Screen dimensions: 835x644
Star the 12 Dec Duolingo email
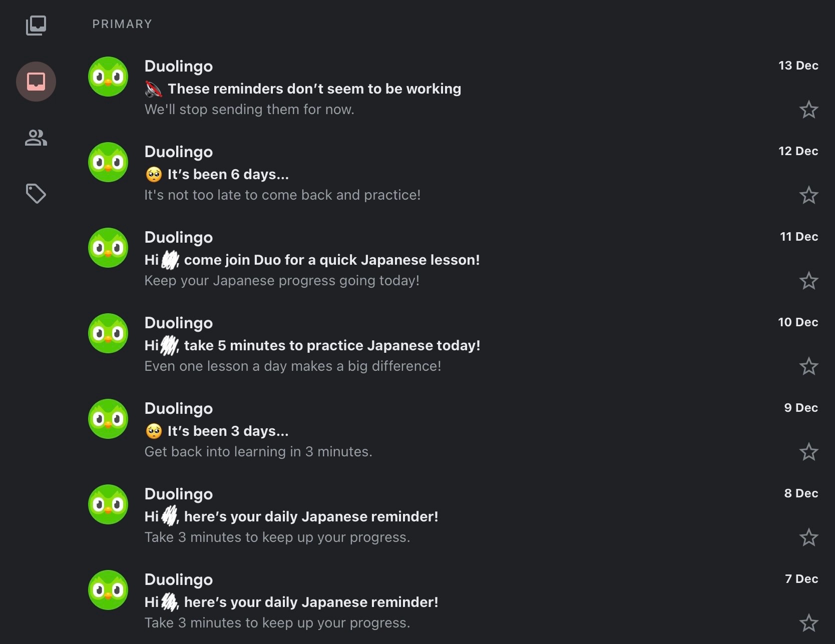pos(808,195)
